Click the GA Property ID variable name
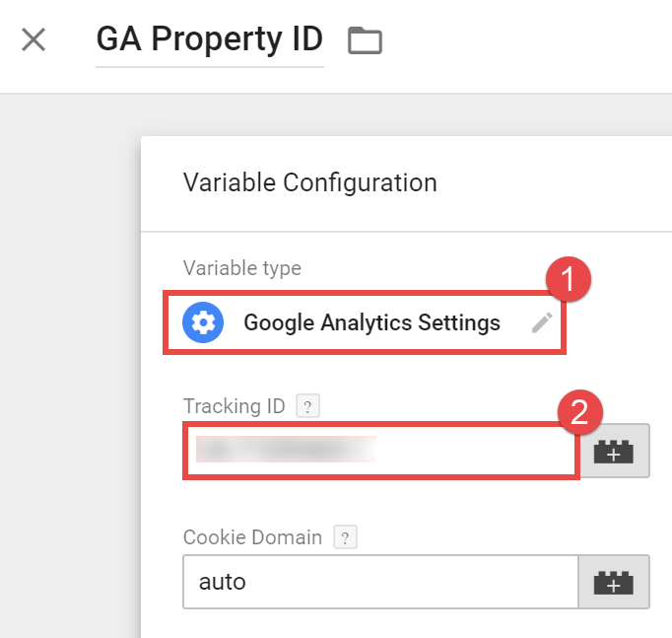The image size is (672, 638). click(209, 39)
